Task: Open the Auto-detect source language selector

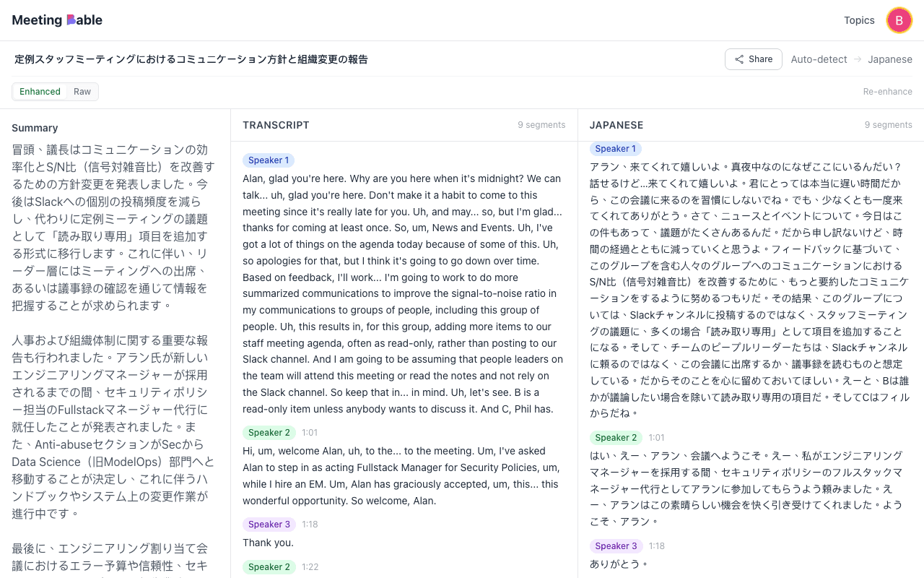Action: [819, 59]
